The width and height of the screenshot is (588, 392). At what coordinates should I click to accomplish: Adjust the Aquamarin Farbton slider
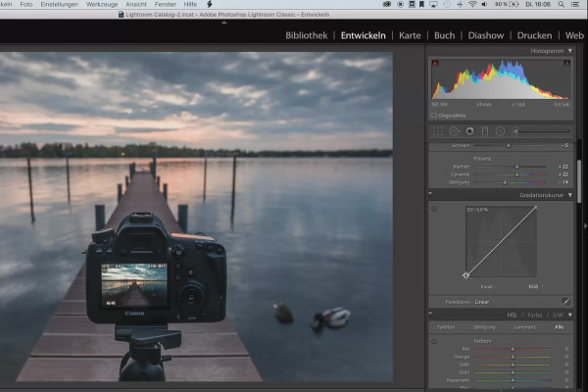513,381
